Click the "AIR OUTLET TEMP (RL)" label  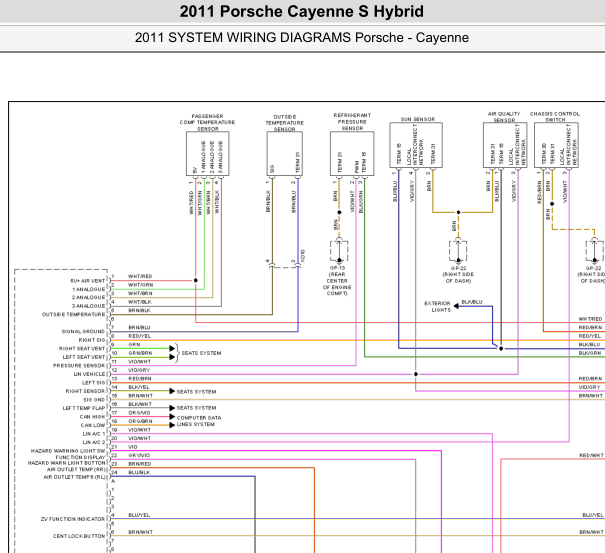click(x=74, y=477)
